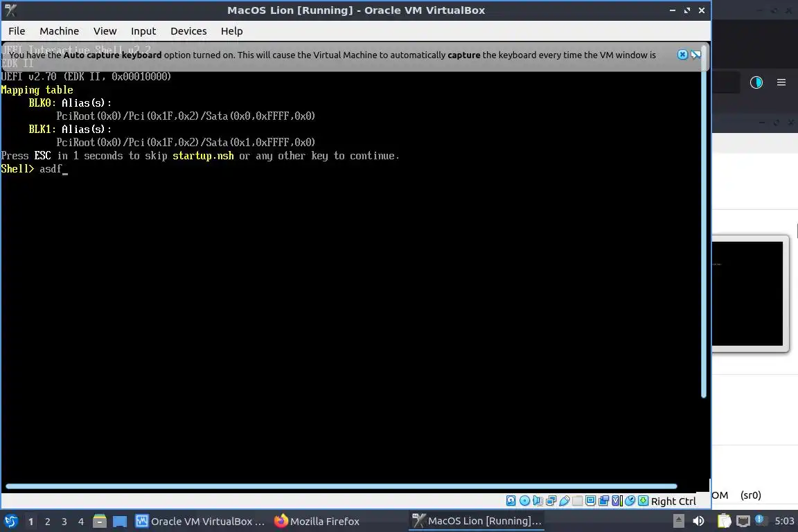Viewport: 798px width, 532px height.
Task: Click the keyboard capture green arrow icon
Action: (x=644, y=501)
